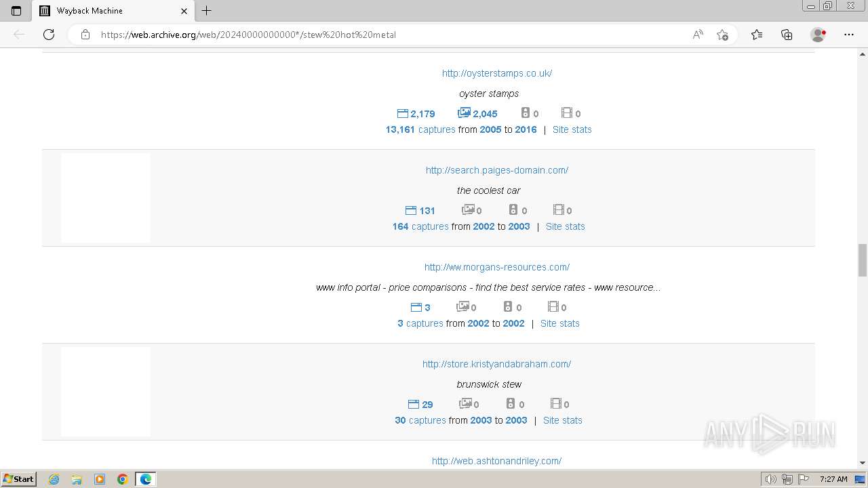Open Site stats for morgans-resources
The height and width of the screenshot is (488, 868).
[559, 323]
